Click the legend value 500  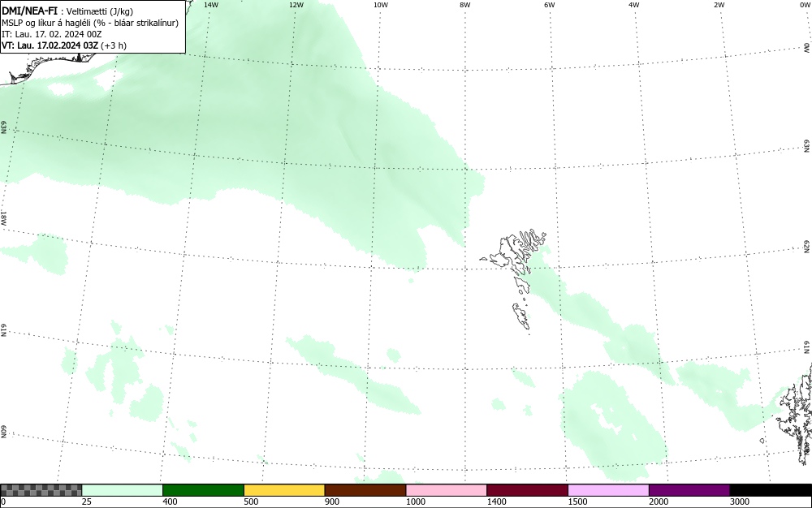[x=251, y=502]
